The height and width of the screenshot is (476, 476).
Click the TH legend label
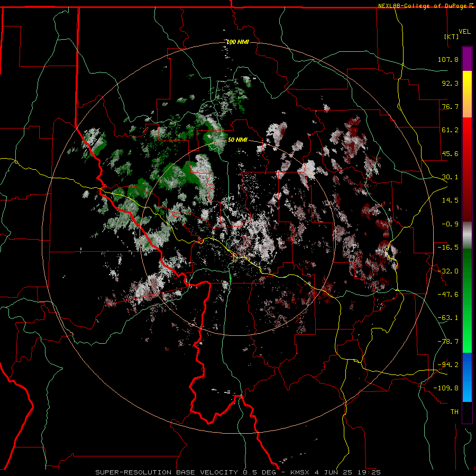coord(454,411)
